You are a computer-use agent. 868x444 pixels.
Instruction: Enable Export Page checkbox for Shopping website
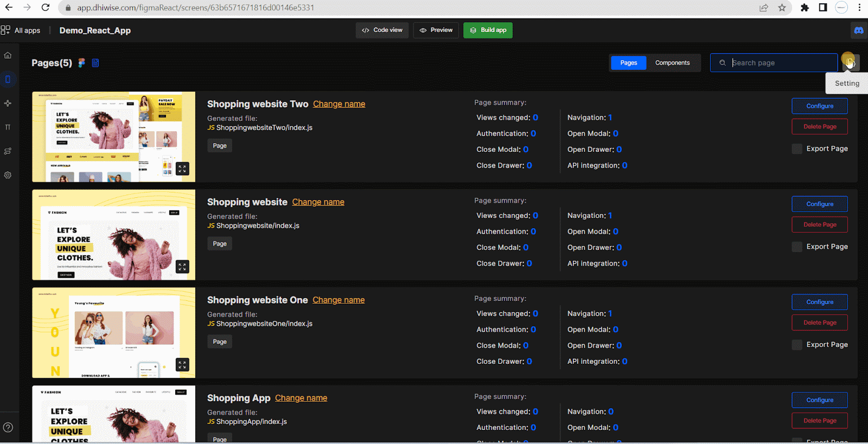pos(797,247)
